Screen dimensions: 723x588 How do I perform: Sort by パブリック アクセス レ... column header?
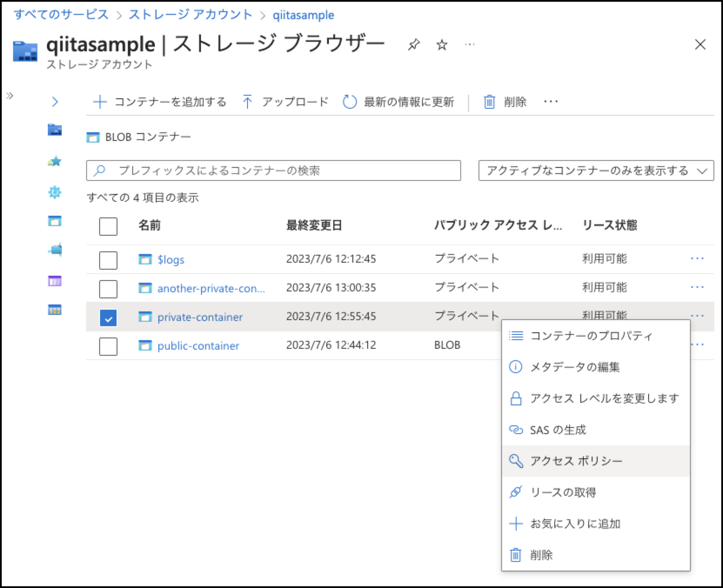(x=498, y=225)
